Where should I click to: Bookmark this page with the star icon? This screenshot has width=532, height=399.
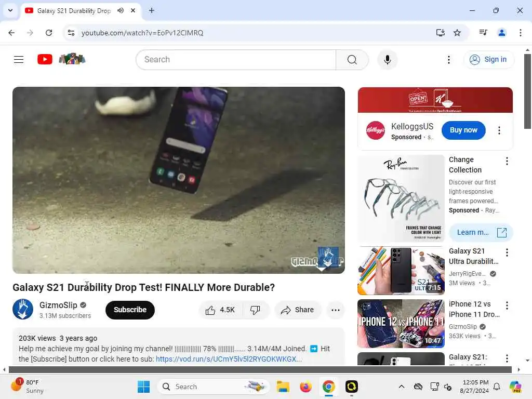point(457,33)
